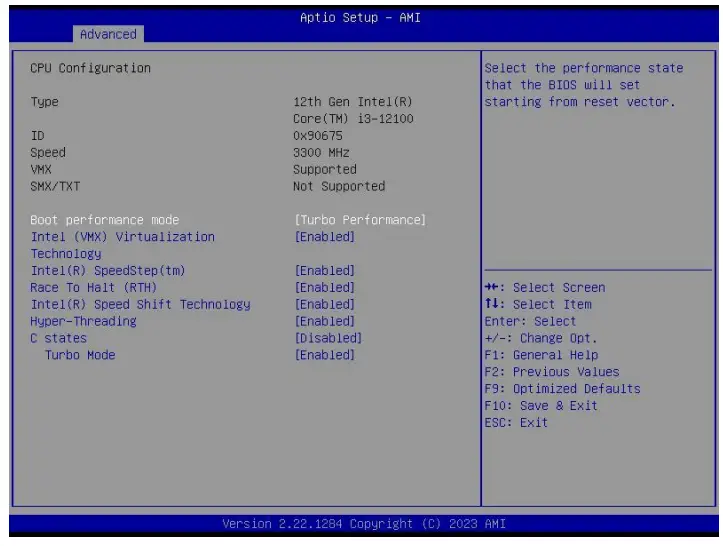Click the Aptio Setup - AMI title
The image size is (723, 546).
point(360,18)
